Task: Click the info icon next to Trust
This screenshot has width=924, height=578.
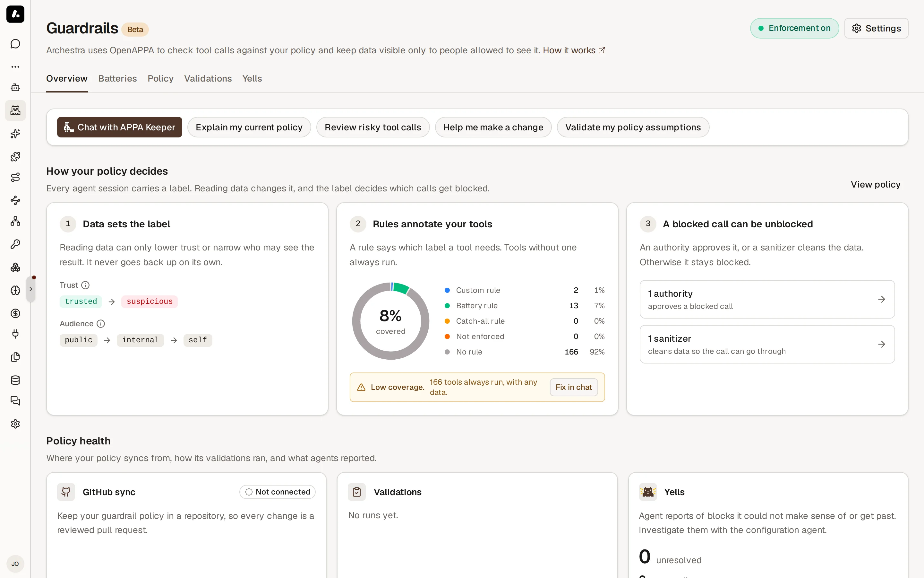Action: (x=86, y=285)
